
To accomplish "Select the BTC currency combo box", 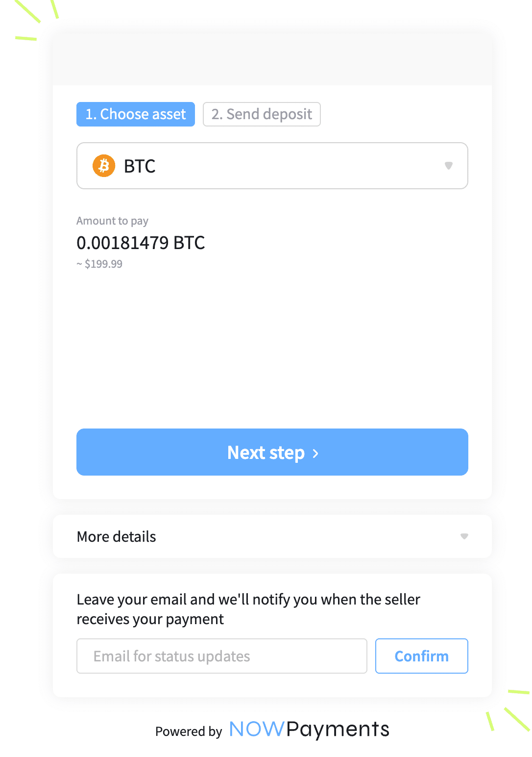I will coord(272,166).
